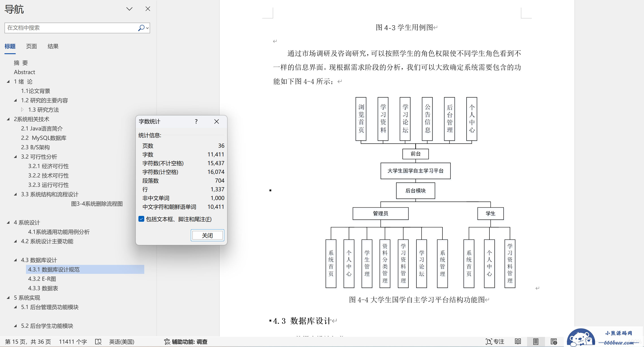The width and height of the screenshot is (644, 347).
Task: Close the navigation pane
Action: (148, 9)
